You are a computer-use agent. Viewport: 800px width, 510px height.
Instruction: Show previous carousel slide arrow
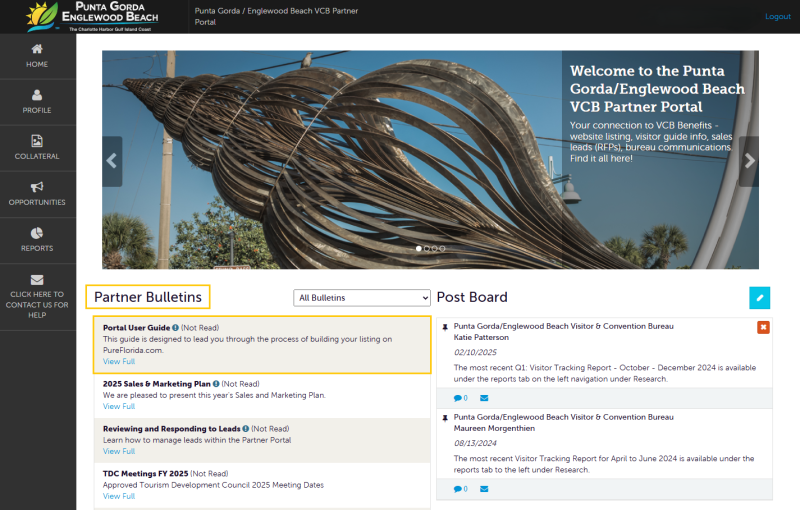tap(112, 161)
